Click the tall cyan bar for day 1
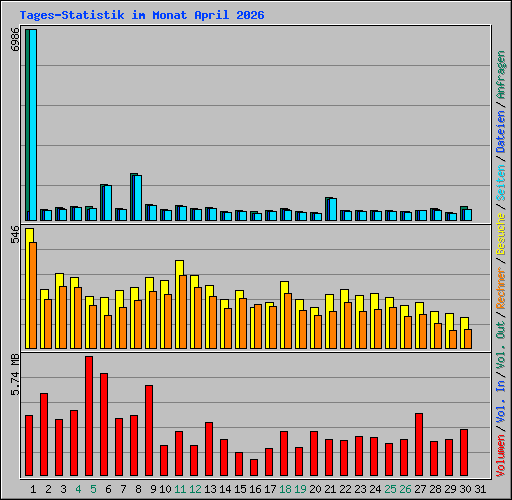Screen dimensions: 512x500 tap(33, 125)
